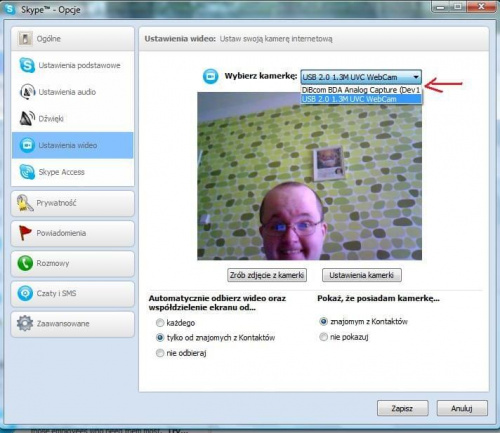Viewport: 500px width, 433px height.
Task: Click the red flag Powiadomienia icon
Action: point(25,233)
